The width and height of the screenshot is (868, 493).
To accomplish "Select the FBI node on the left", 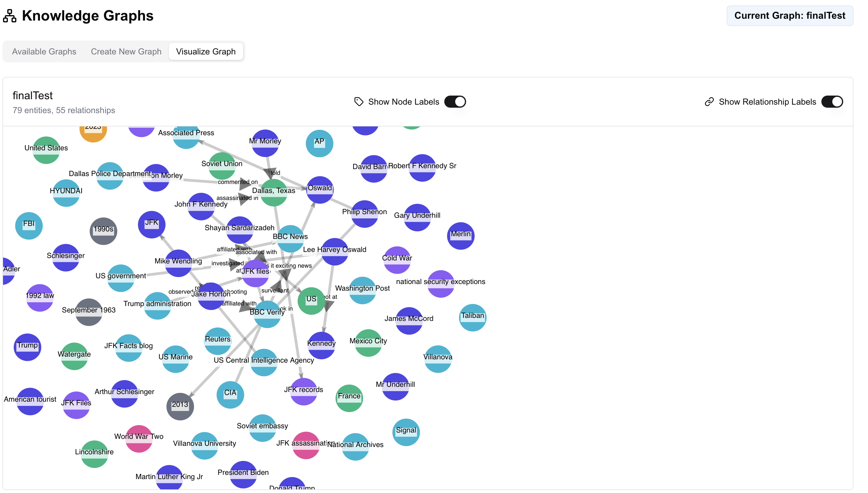I will tap(28, 224).
